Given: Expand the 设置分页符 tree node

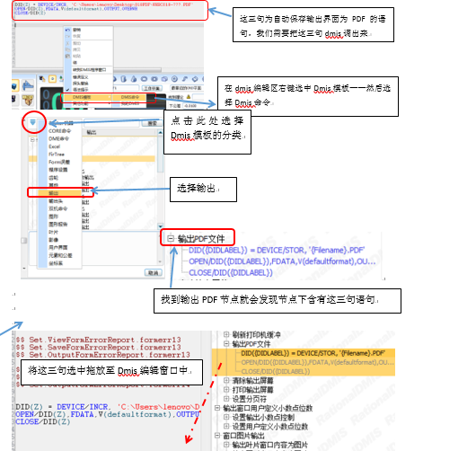Looking at the screenshot, I should click(226, 399).
